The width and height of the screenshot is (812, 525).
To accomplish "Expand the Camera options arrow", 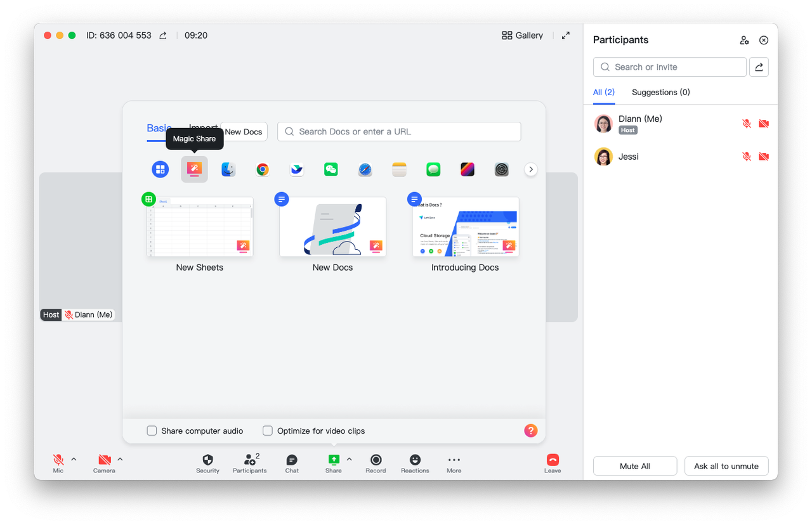I will pos(120,459).
